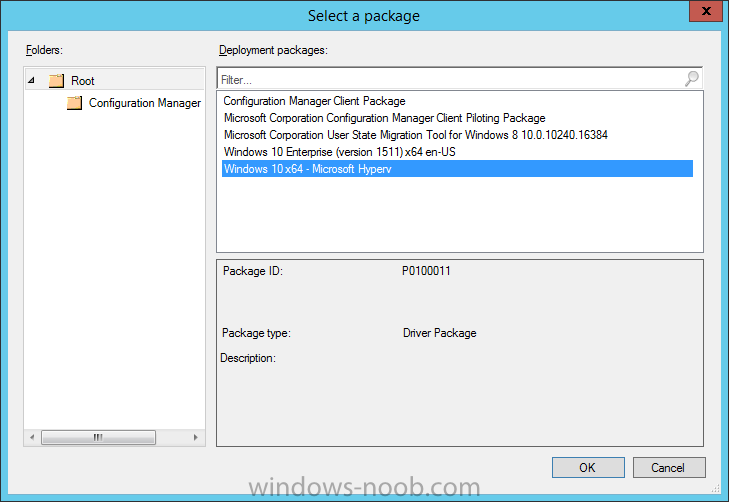Click the magnifier icon in filter box
This screenshot has width=729, height=502.
691,79
